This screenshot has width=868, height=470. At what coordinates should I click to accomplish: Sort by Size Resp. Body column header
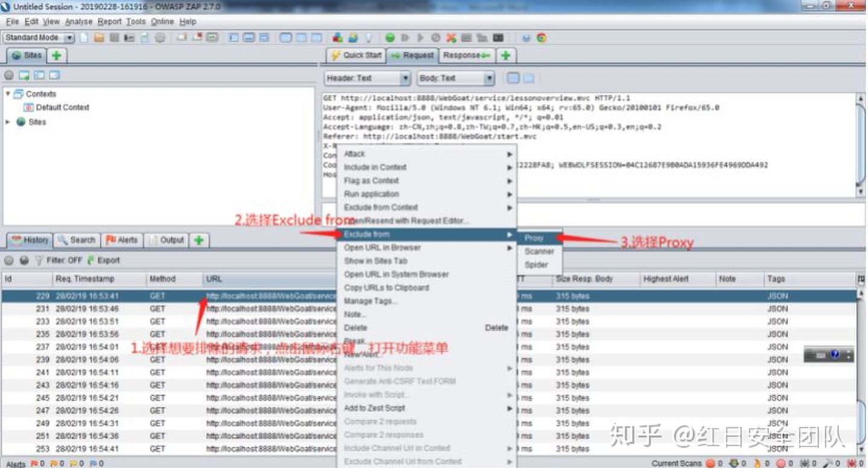pyautogui.click(x=596, y=279)
